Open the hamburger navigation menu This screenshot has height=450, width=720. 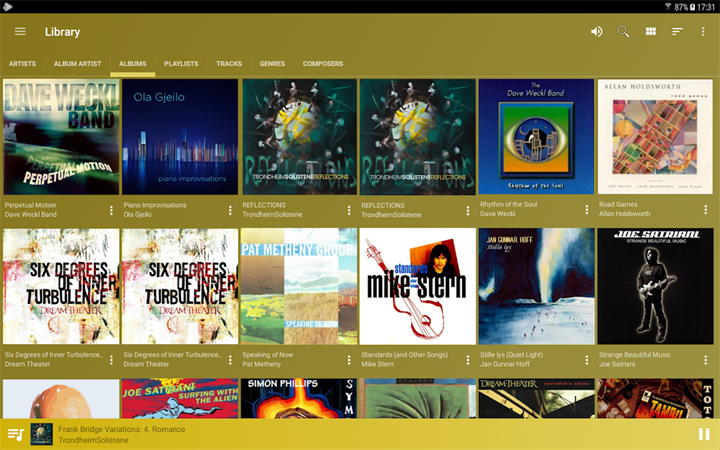[x=20, y=31]
